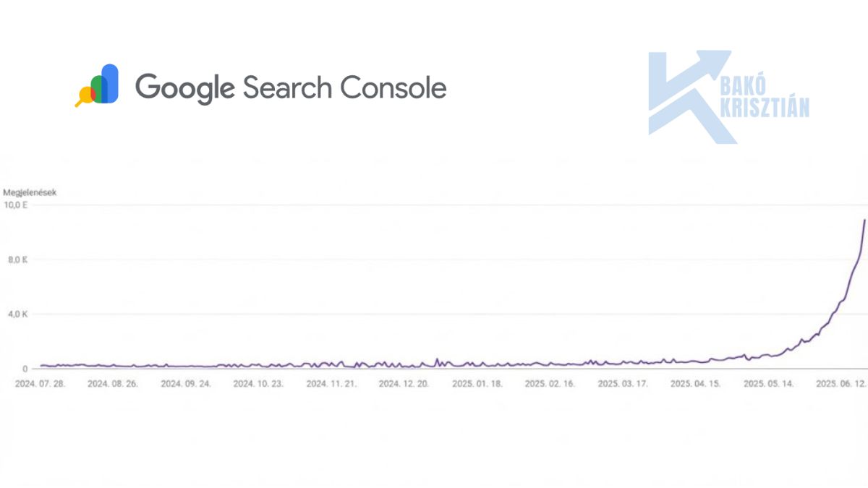Click the 4,0 E y-axis value

click(16, 314)
